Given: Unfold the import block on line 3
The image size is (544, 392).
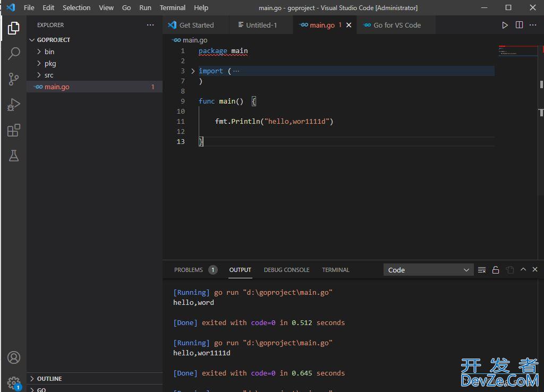Looking at the screenshot, I should click(x=193, y=71).
